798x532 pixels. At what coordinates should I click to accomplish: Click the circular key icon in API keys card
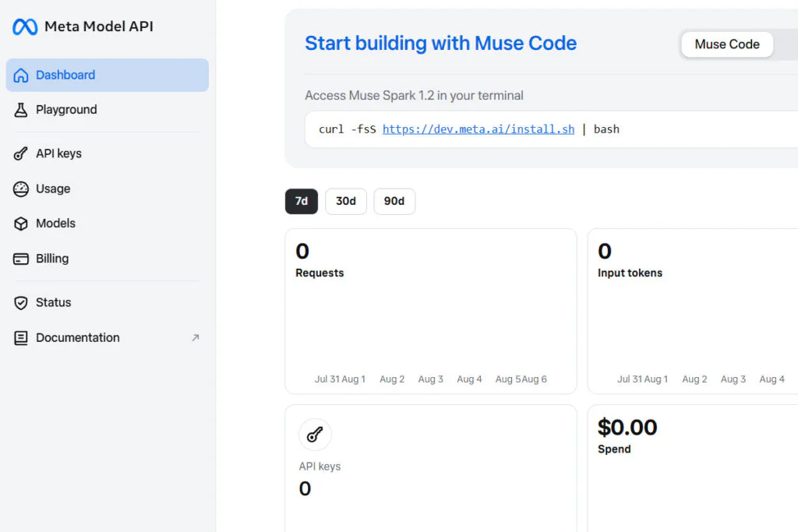(315, 435)
